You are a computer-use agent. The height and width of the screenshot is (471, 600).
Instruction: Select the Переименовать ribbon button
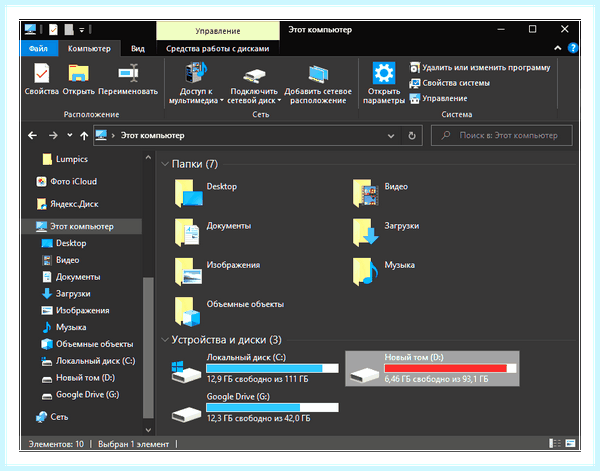point(128,79)
